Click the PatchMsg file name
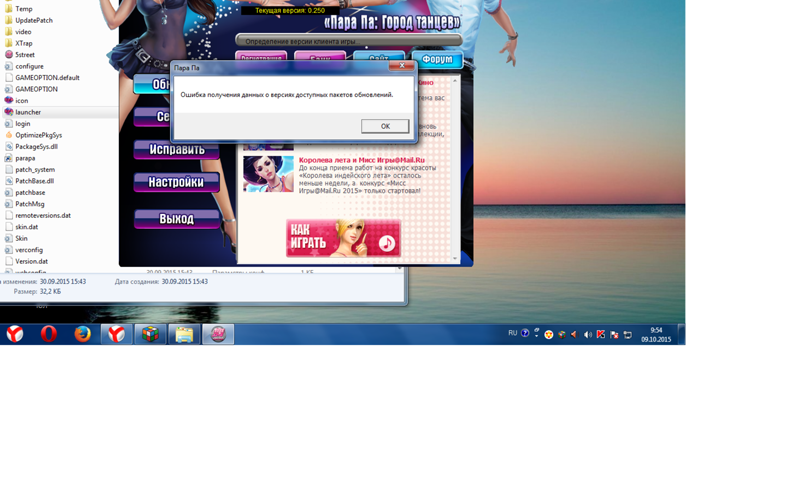The width and height of the screenshot is (800, 501). pos(30,204)
